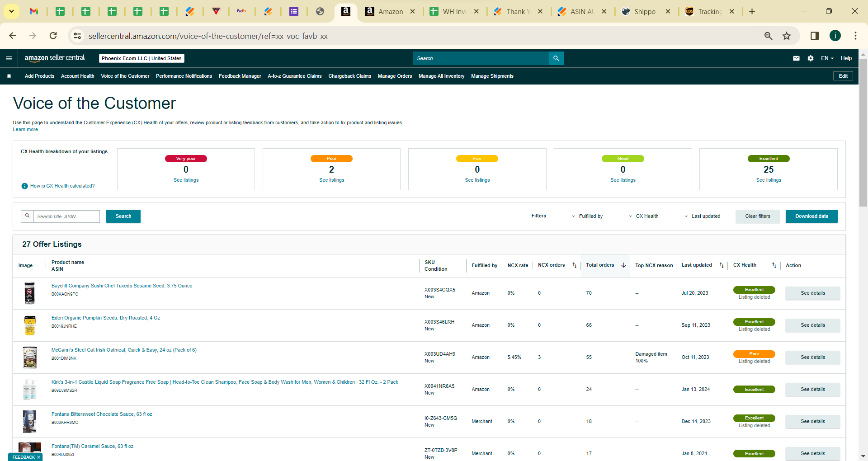868x461 pixels.
Task: Open the Seller Central hamburger menu
Action: pos(9,58)
